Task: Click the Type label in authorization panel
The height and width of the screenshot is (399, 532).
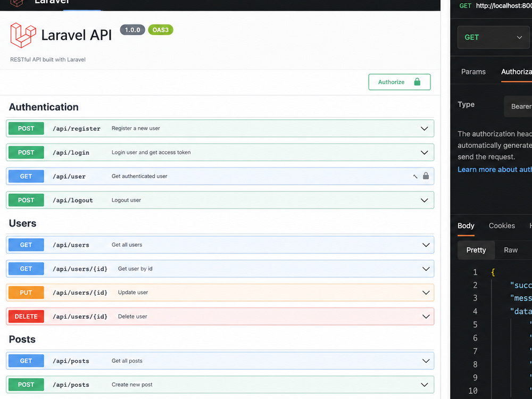Action: tap(466, 104)
